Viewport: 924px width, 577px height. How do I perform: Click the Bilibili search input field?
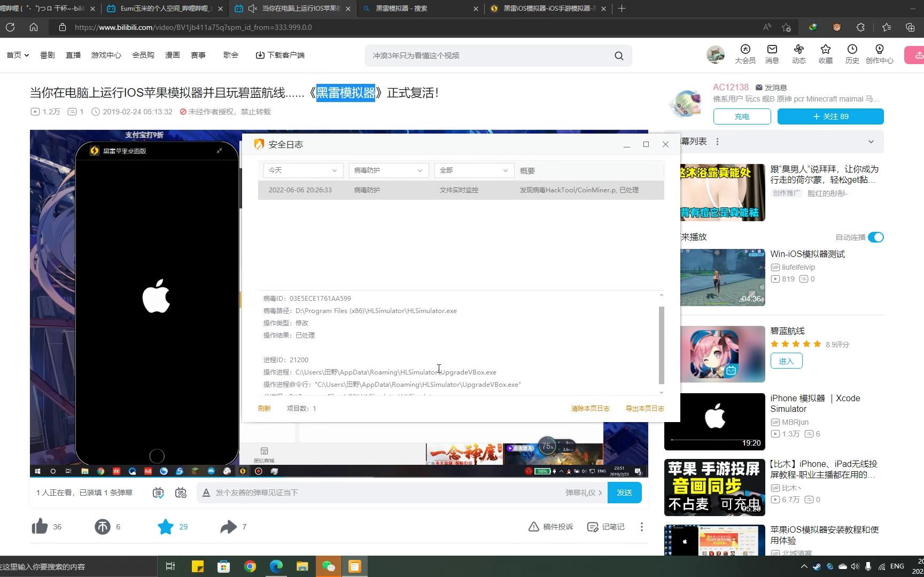pyautogui.click(x=489, y=56)
